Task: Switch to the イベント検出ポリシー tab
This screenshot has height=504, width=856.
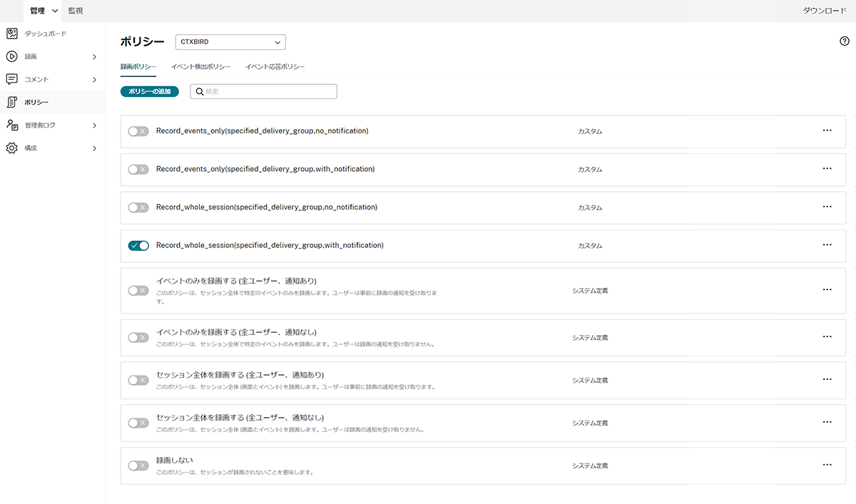Action: coord(200,66)
